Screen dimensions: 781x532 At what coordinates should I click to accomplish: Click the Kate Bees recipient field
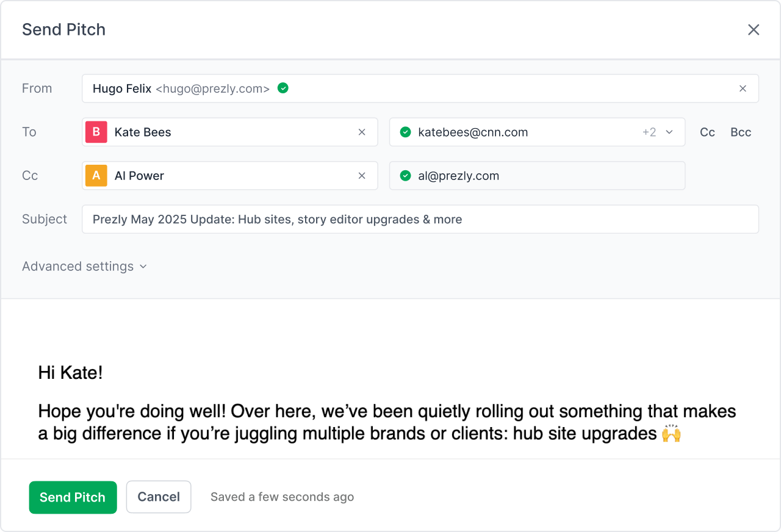point(230,132)
